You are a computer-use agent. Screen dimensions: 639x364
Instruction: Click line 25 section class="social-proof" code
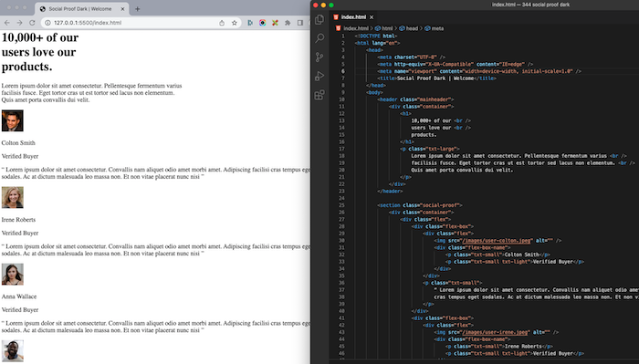click(420, 205)
